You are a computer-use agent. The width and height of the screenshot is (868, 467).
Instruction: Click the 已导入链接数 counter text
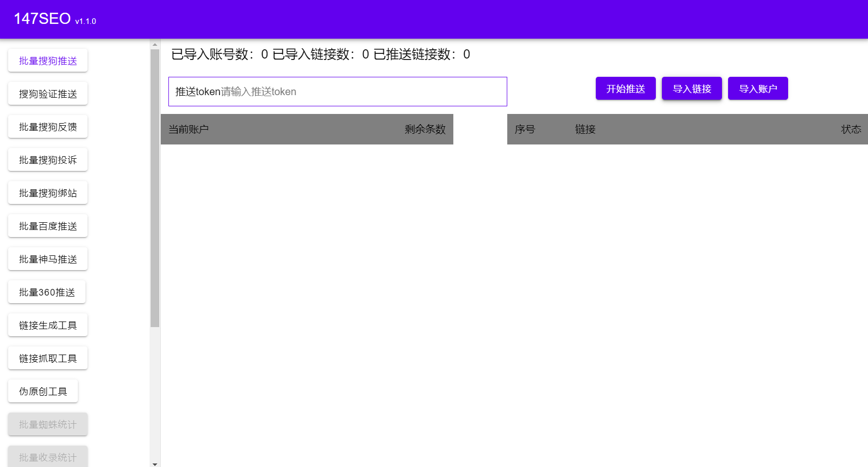point(321,54)
